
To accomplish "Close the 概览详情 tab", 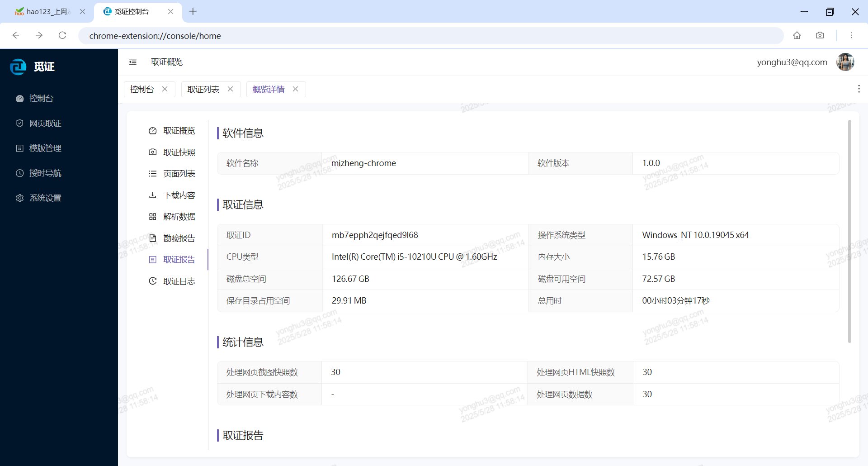I will 296,89.
